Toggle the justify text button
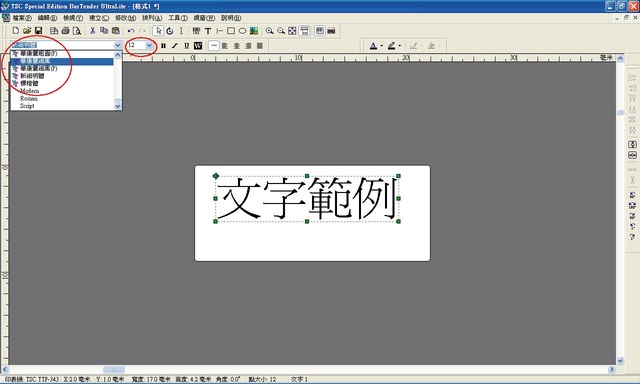 (x=260, y=46)
